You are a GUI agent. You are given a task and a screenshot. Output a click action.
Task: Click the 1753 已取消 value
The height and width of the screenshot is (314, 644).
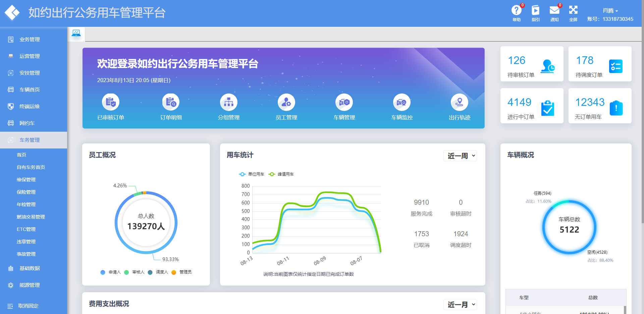(x=421, y=234)
